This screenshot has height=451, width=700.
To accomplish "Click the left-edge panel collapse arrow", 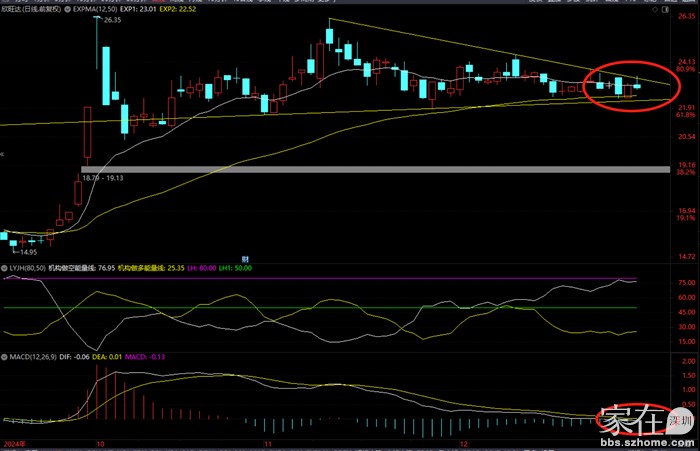I will tap(3, 155).
